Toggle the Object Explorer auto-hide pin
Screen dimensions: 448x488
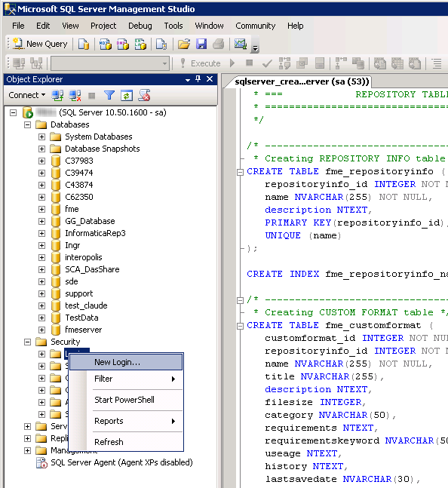click(x=198, y=79)
